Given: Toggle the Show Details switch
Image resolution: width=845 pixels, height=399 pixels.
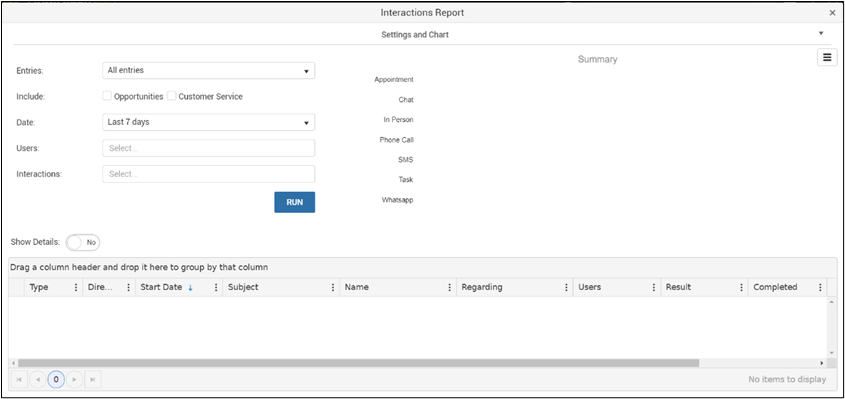Looking at the screenshot, I should 83,243.
